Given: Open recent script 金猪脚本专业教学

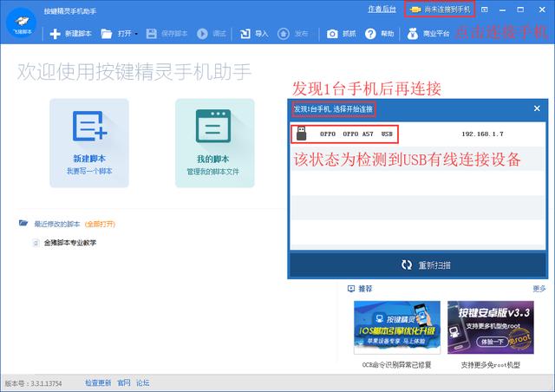Looking at the screenshot, I should pos(70,243).
